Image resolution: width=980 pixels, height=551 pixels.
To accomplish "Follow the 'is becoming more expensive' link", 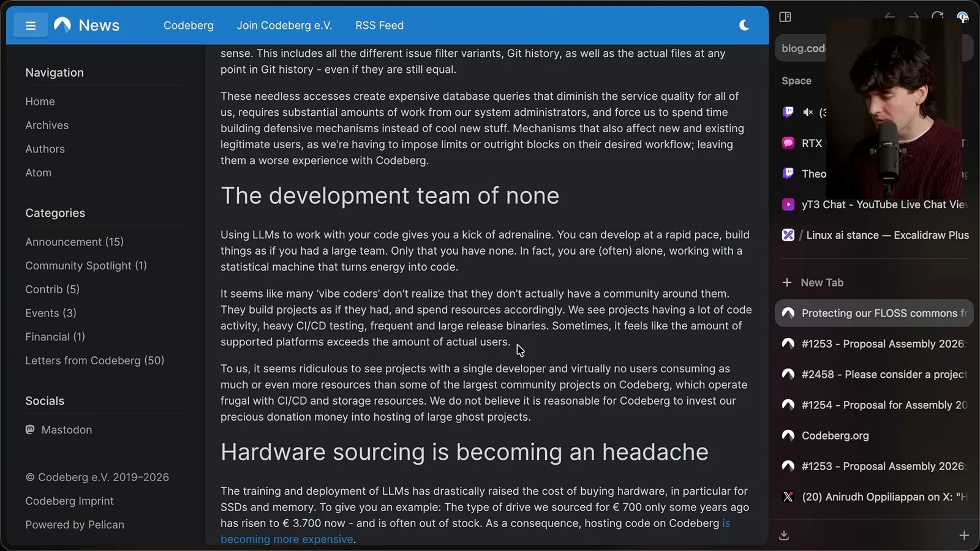I will click(x=287, y=539).
